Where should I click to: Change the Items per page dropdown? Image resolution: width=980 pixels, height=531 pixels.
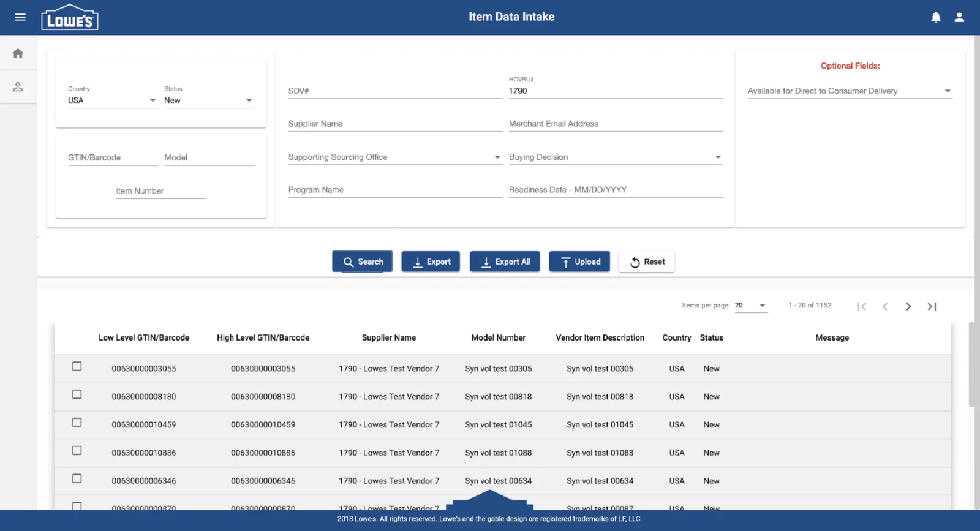[751, 306]
